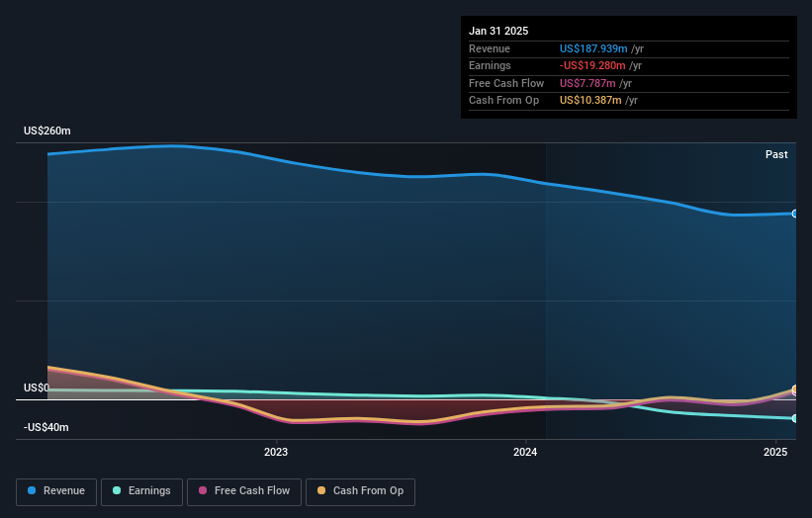Toggle the Earnings legend button

[x=141, y=491]
